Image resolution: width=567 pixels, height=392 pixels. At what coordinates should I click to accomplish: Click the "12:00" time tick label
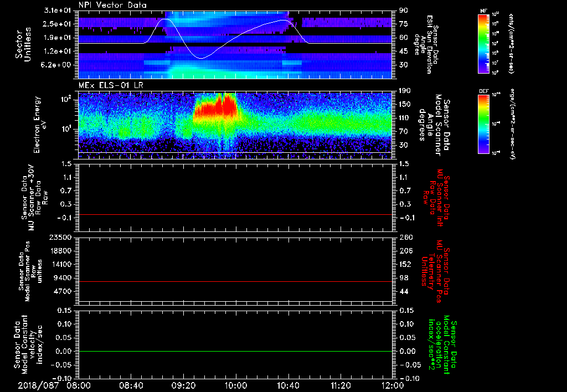coord(393,386)
